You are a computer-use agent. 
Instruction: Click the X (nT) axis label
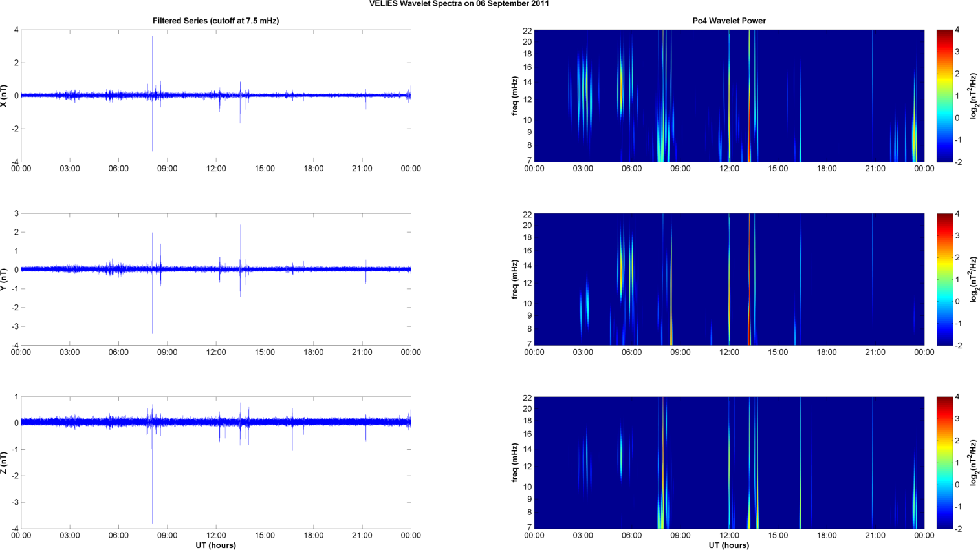[x=5, y=96]
